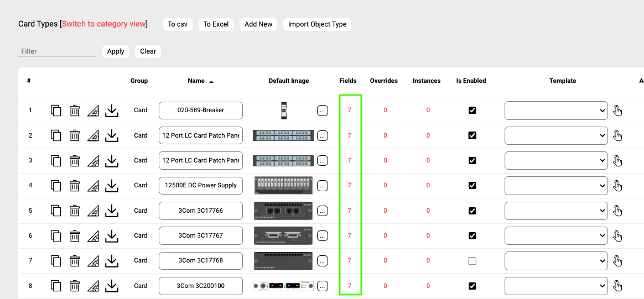This screenshot has height=299, width=644.
Task: Click the copy icon for 020-589-Breaker row
Action: click(56, 111)
